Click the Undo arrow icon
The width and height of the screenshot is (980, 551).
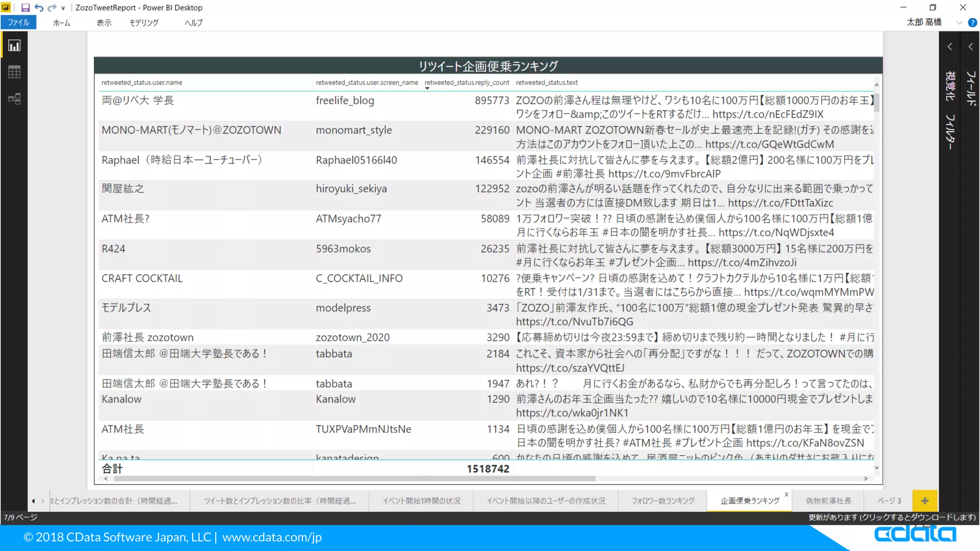[x=39, y=8]
